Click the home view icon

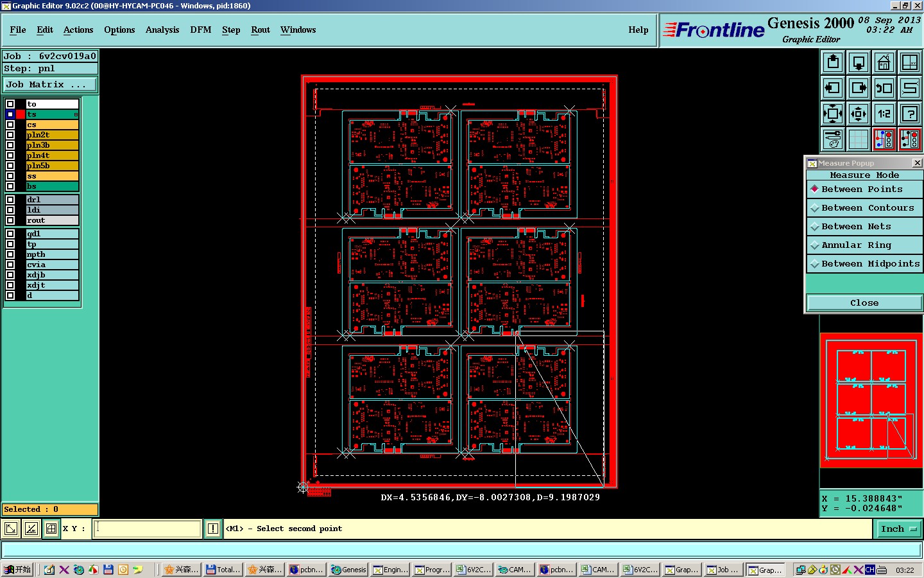[x=884, y=62]
